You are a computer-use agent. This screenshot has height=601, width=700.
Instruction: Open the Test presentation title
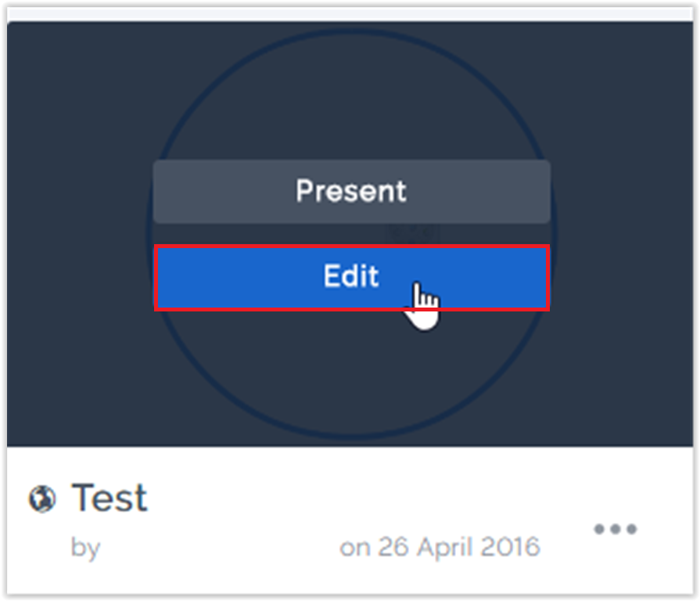pyautogui.click(x=109, y=498)
